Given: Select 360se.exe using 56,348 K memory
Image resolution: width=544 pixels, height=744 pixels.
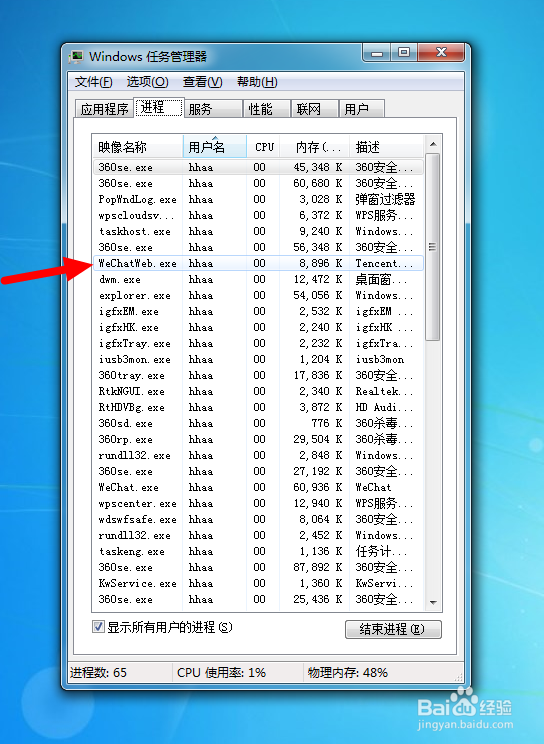Looking at the screenshot, I should (x=259, y=248).
